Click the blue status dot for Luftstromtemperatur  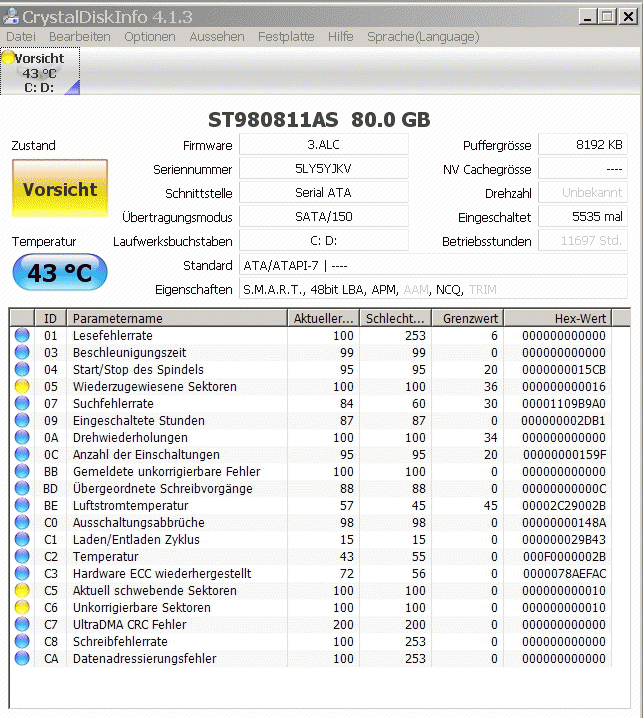pos(22,506)
